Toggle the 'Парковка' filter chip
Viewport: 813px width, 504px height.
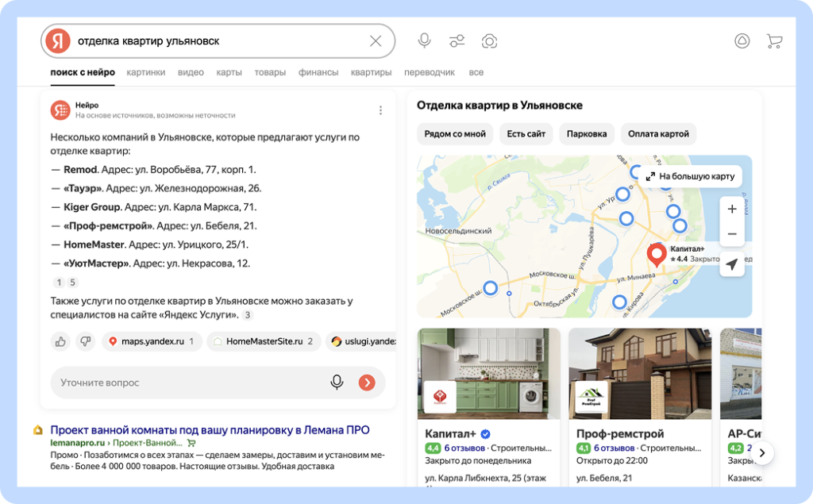(x=587, y=134)
